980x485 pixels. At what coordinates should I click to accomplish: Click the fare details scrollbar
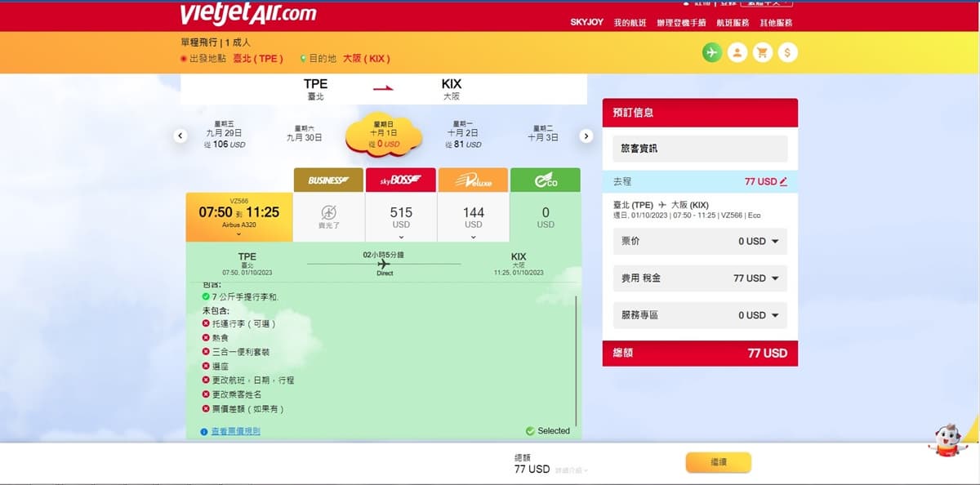click(x=577, y=359)
